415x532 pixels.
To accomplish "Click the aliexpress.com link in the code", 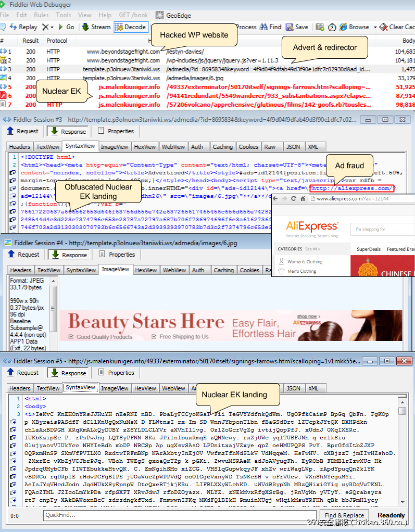I will click(x=353, y=188).
